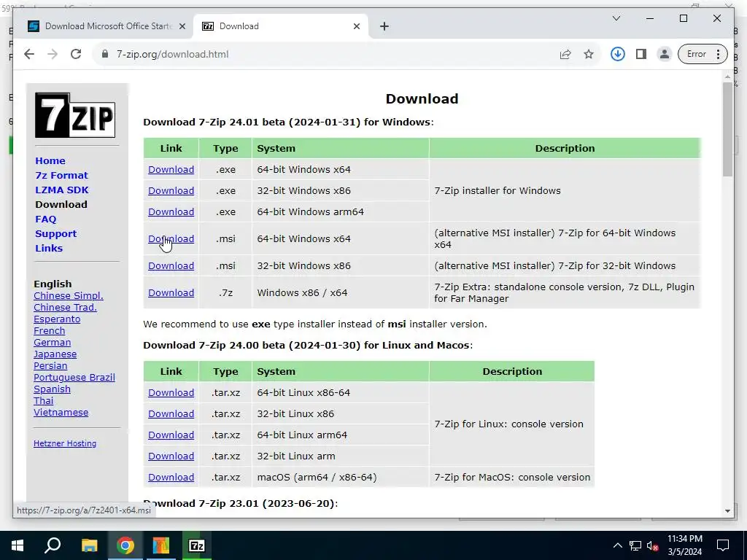The height and width of the screenshot is (560, 747).
Task: Download .exe for 64-bit Windows x64
Action: pos(171,169)
